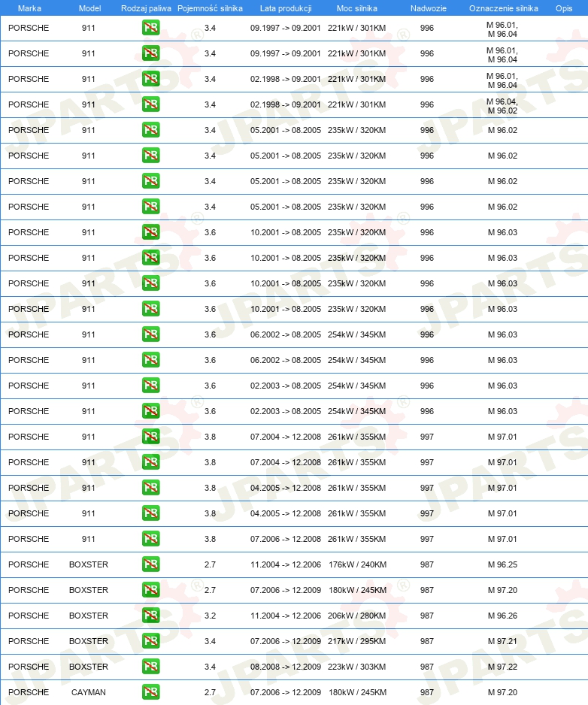Click the fuel icon in the BOXSTER M 96.25 row

click(x=150, y=564)
